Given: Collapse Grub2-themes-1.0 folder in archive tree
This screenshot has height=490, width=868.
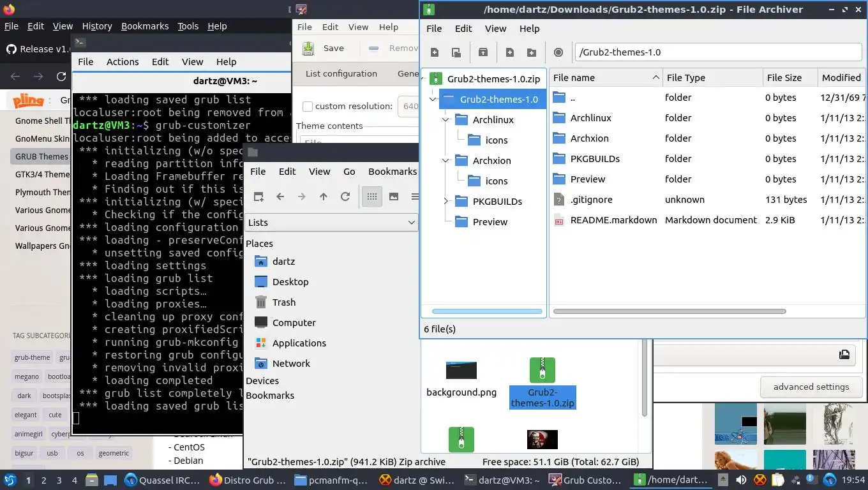Looking at the screenshot, I should click(433, 100).
